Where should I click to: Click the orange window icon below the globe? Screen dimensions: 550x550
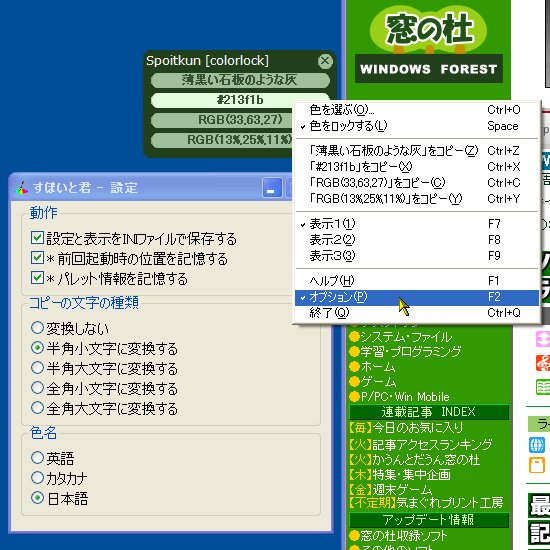tap(537, 465)
